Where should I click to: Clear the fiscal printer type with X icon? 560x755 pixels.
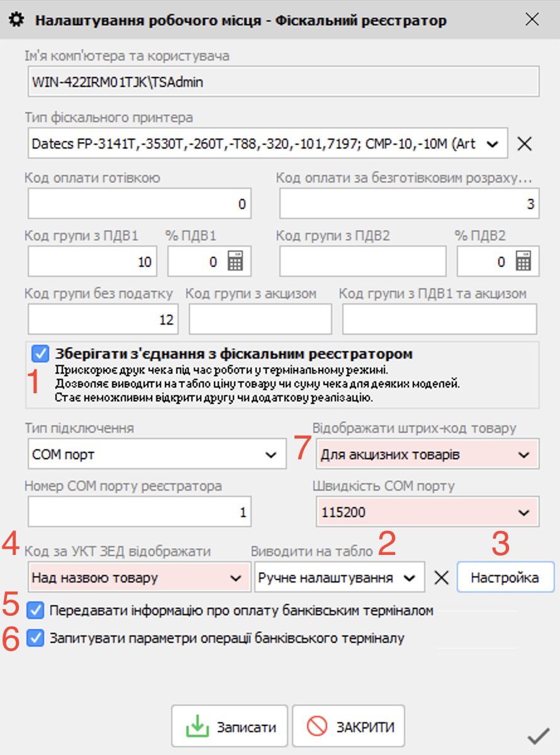(524, 144)
